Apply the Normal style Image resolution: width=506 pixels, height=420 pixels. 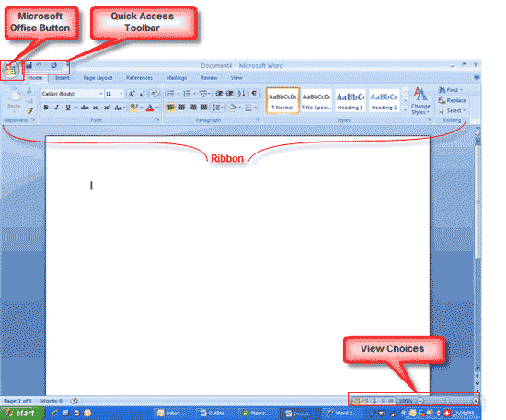tap(282, 100)
